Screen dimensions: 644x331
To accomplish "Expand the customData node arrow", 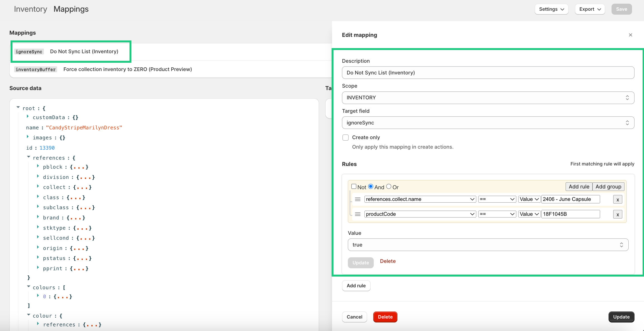I will (x=28, y=117).
